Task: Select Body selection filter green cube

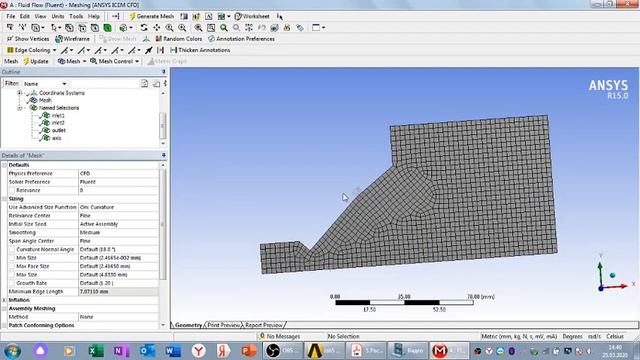Action: [107, 28]
